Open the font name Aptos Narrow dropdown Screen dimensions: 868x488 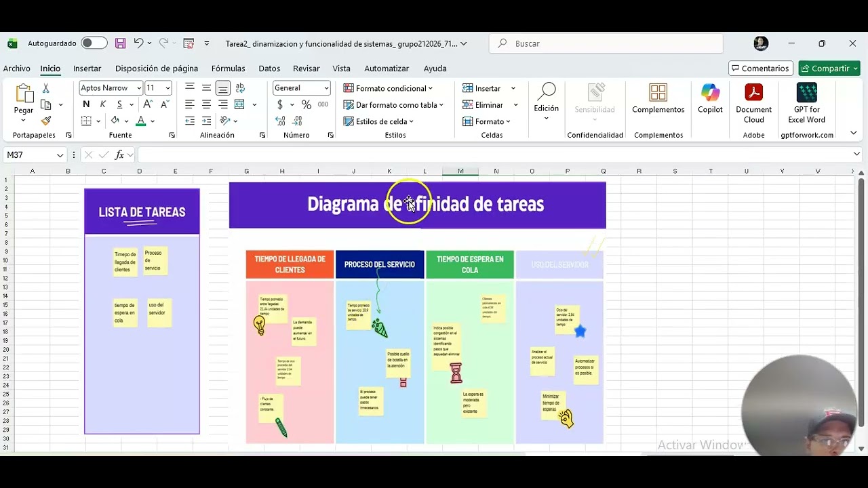139,88
